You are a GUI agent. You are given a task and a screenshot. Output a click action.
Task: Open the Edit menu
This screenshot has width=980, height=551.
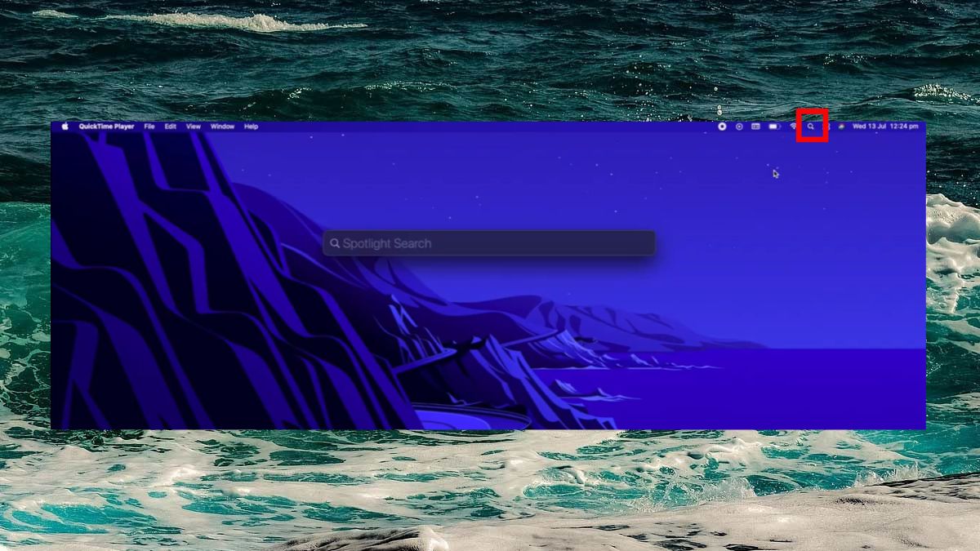click(x=169, y=127)
